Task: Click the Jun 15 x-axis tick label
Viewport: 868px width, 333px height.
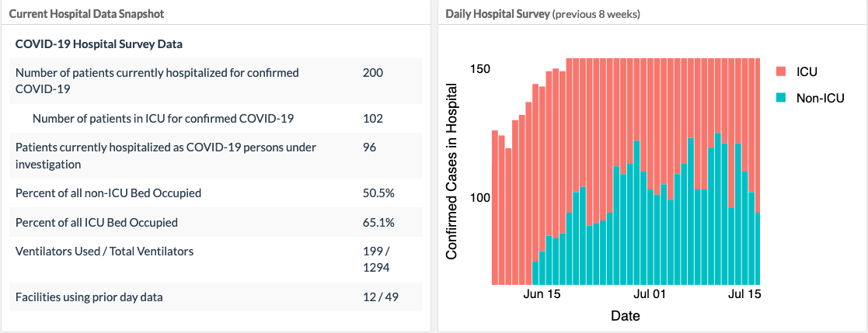Action: 542,294
